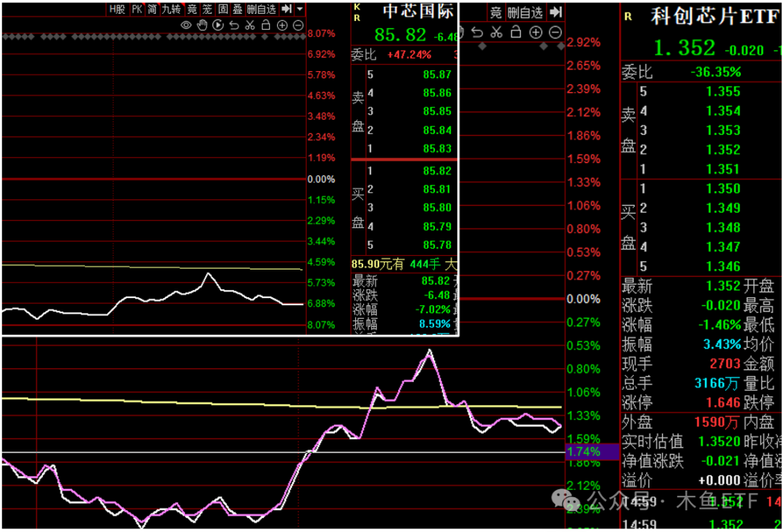Zoom out with minus icon in 科创芯片ETF chart
The height and width of the screenshot is (532, 783).
555,33
